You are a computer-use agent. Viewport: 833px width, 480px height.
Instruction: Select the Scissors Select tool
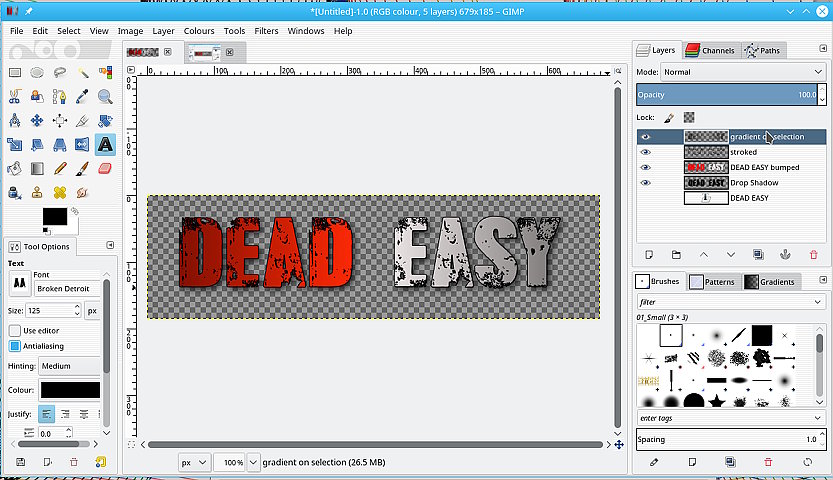(x=15, y=97)
